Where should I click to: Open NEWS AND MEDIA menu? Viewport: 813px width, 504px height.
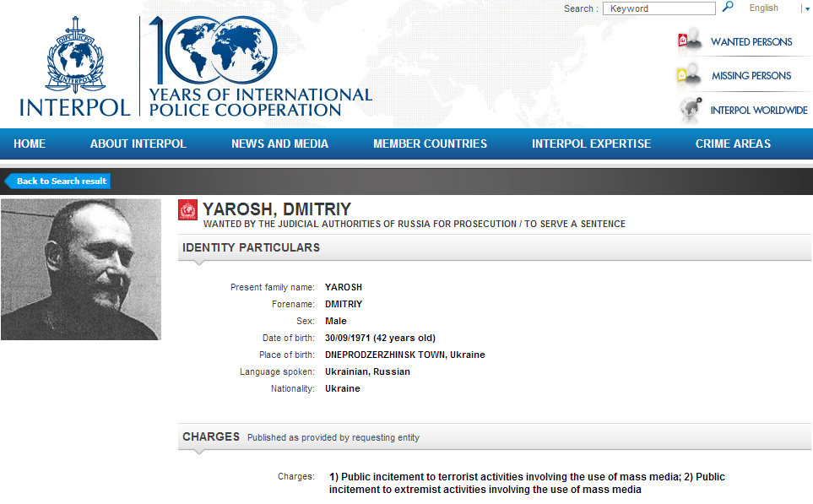point(279,144)
